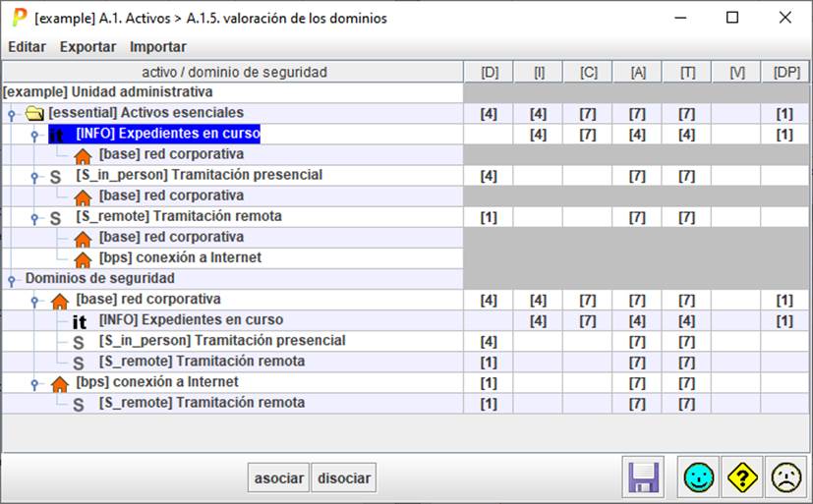The height and width of the screenshot is (504, 813).
Task: Open the Editar menu
Action: coord(27,46)
